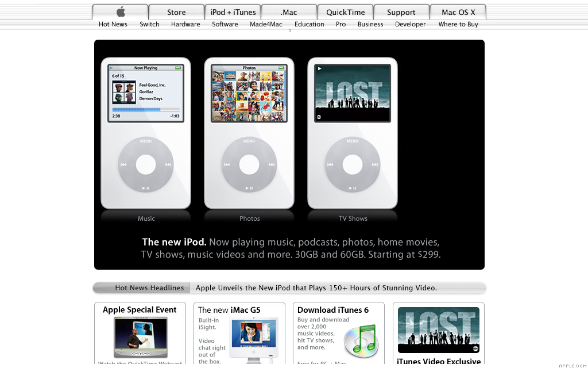The height and width of the screenshot is (368, 588).
Task: Click previous-track on the Music iPod wheel
Action: tap(123, 164)
